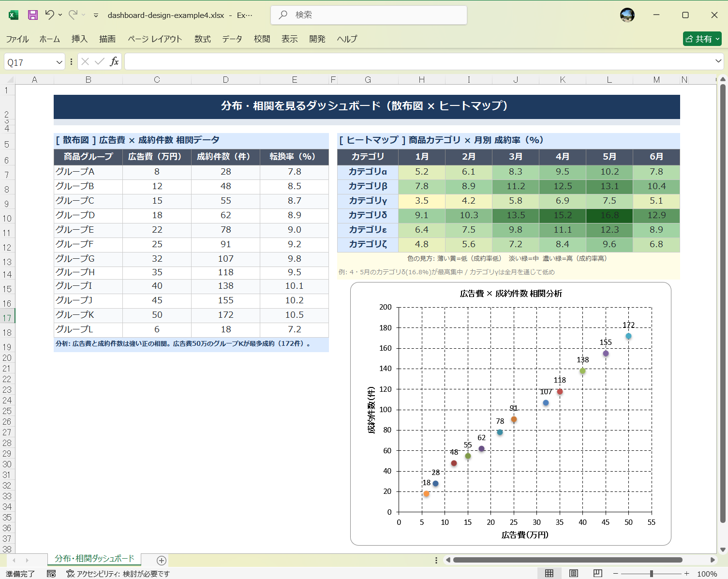
Task: Click the 検索 search box
Action: point(369,15)
